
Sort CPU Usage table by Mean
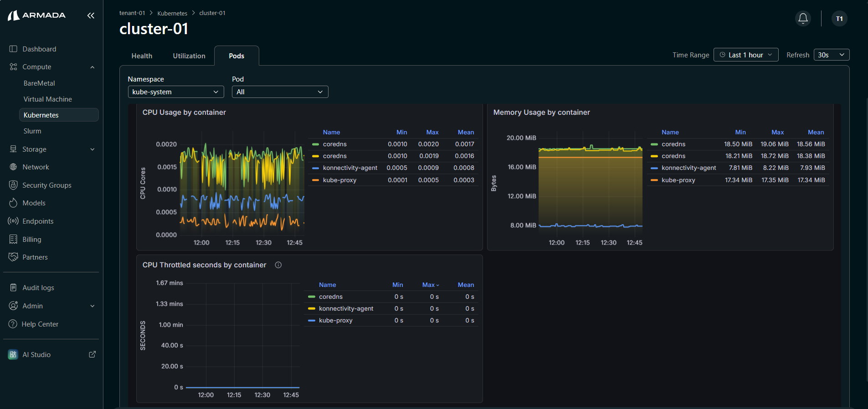coord(466,132)
